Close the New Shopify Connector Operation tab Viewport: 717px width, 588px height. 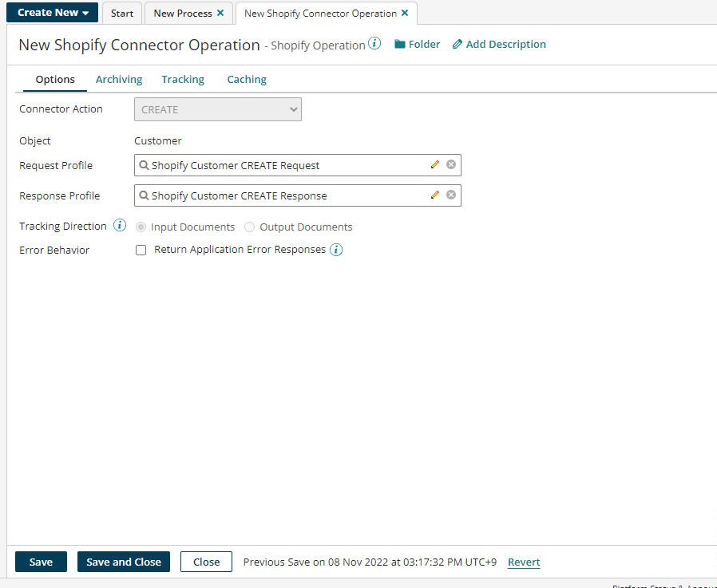click(x=405, y=13)
